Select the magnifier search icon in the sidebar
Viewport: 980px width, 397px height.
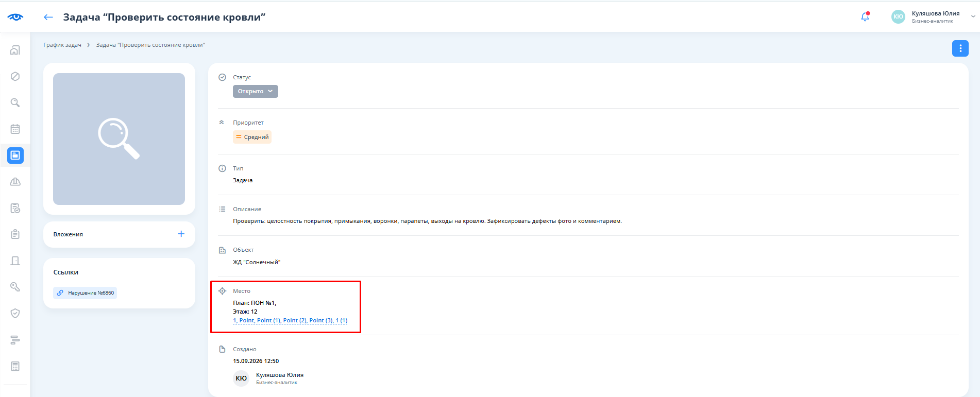point(15,102)
